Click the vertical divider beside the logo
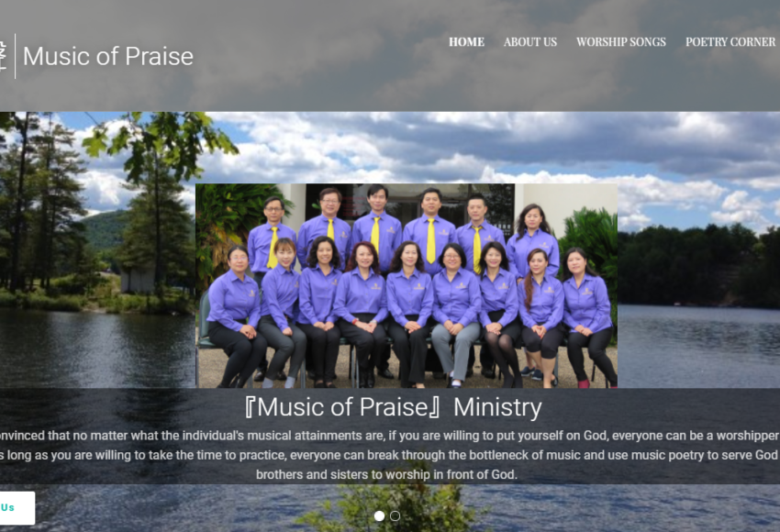 [15, 56]
